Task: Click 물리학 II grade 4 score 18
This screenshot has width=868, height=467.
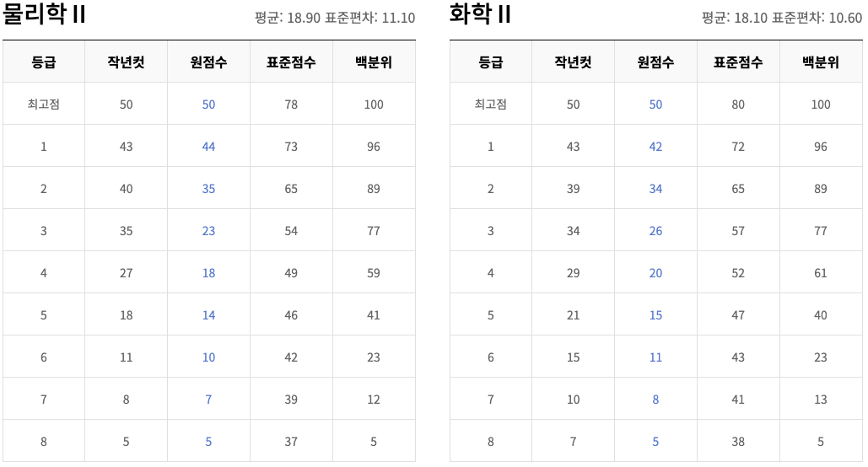Action: (x=208, y=273)
